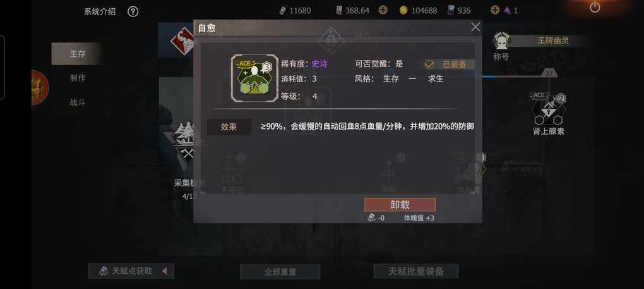644x289 pixels.
Task: Click the 全部重置 button
Action: [280, 272]
